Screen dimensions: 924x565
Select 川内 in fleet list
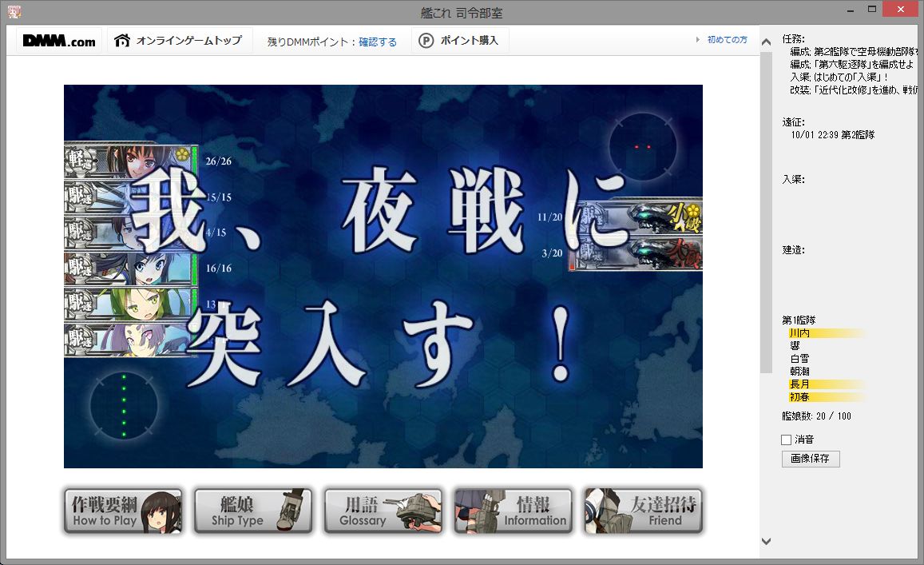799,333
